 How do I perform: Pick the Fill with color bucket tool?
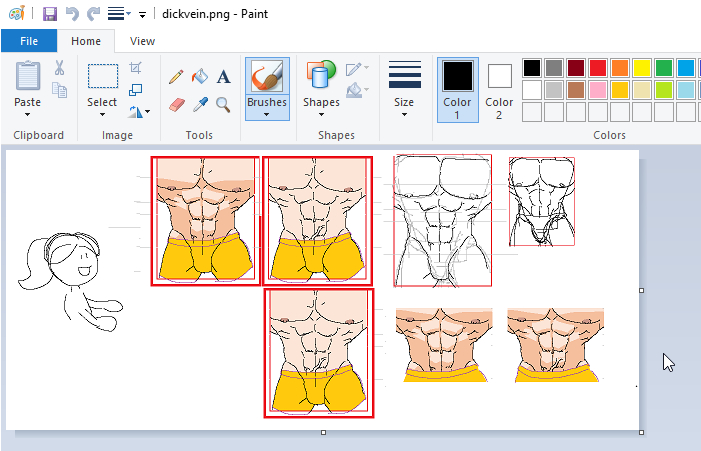[x=199, y=77]
